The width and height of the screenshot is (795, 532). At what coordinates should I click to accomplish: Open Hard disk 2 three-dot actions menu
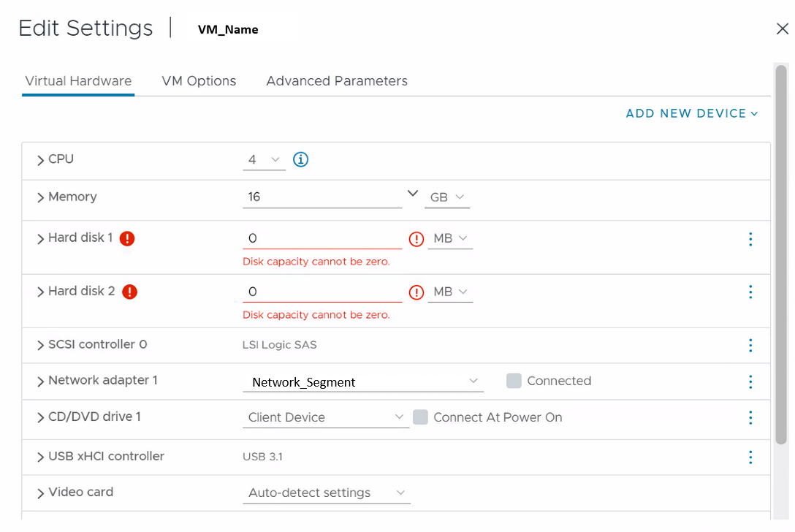(x=750, y=292)
